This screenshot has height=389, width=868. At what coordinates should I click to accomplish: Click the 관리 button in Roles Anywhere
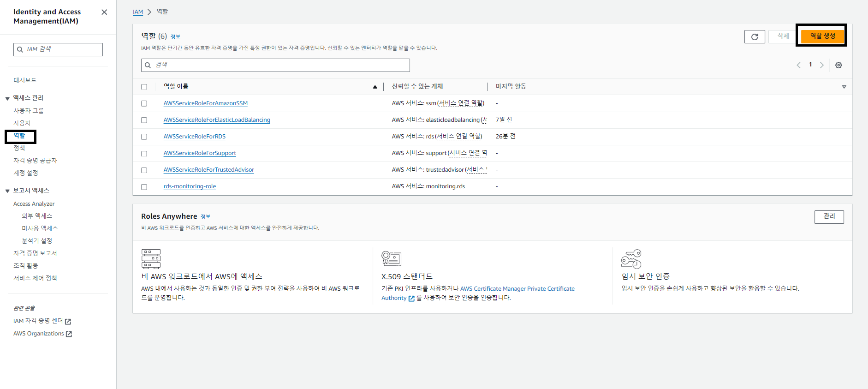829,216
